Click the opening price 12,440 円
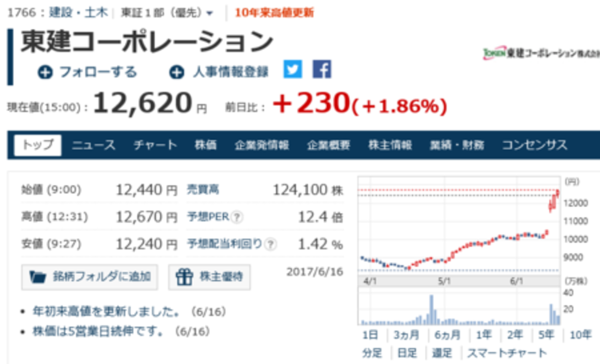The image size is (600, 364). tap(146, 189)
